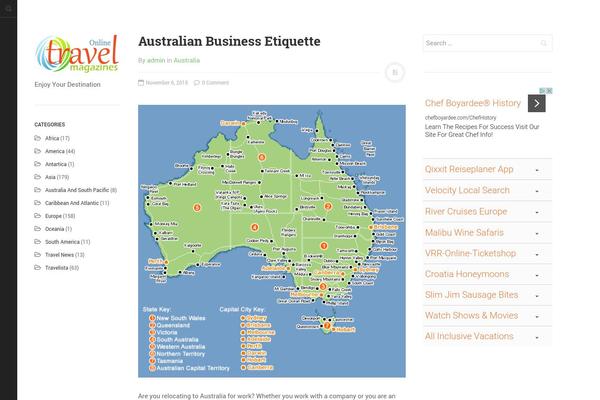Click the Enjoy Your Destination tagline
This screenshot has height=400, width=600.
67,85
